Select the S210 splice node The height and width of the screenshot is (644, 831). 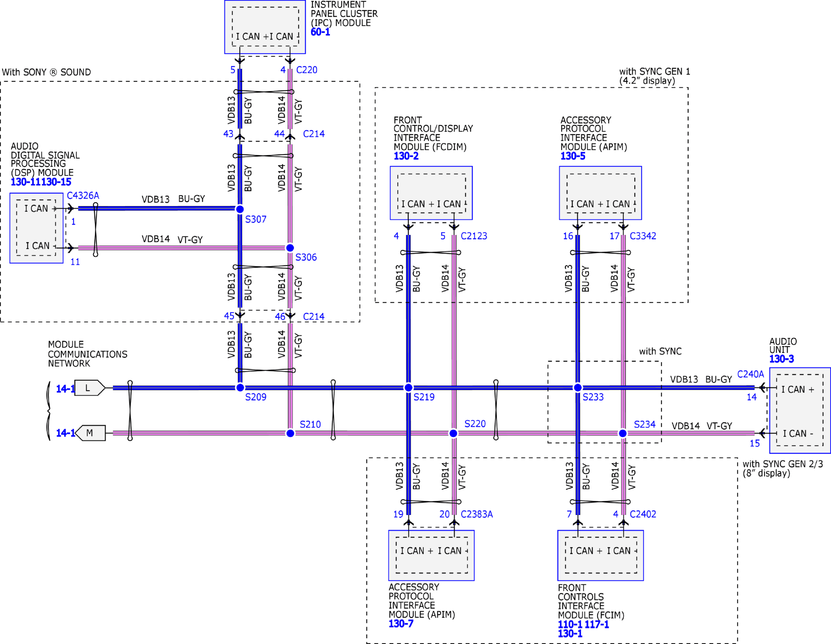click(x=290, y=433)
